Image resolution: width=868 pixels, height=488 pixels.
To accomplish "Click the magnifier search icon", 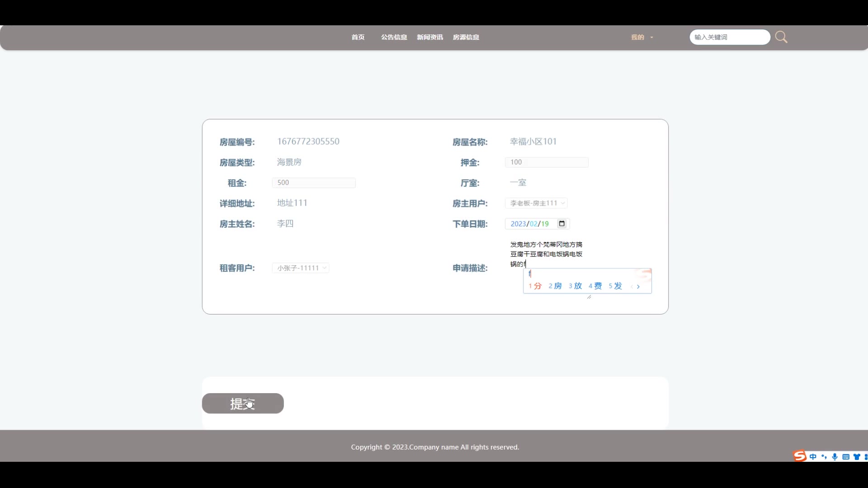I will tap(781, 37).
